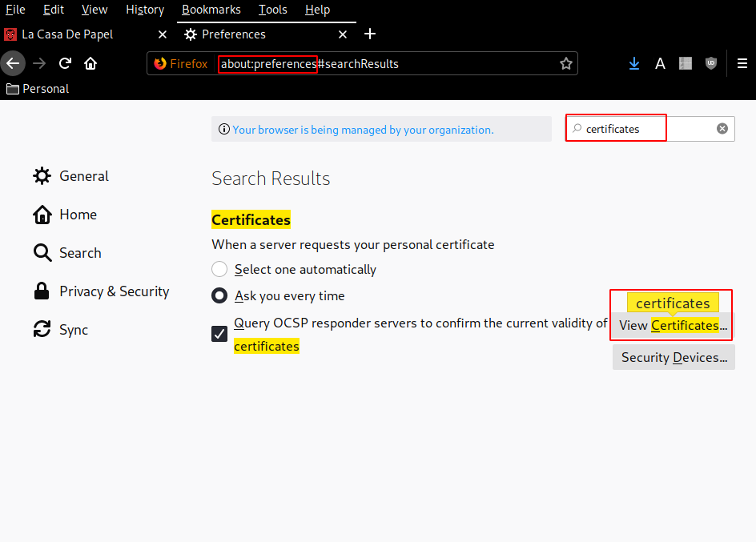This screenshot has height=542, width=756.
Task: Open the Downloads arrow in toolbar
Action: (x=634, y=63)
